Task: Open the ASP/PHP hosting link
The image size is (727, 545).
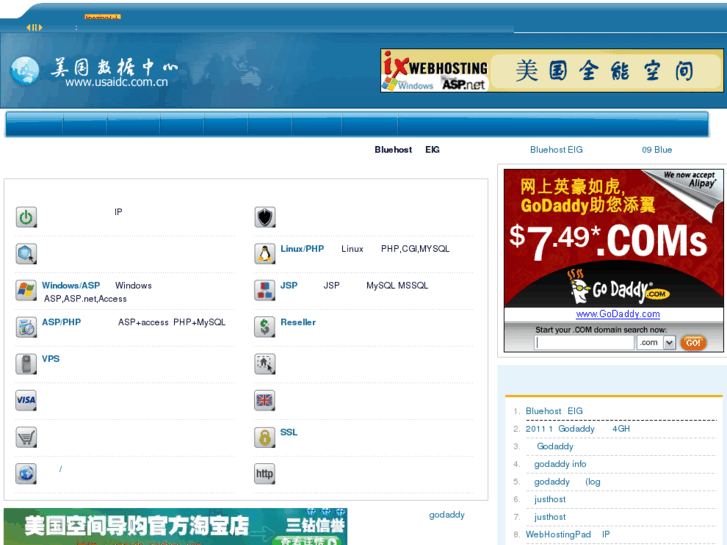Action: click(61, 322)
